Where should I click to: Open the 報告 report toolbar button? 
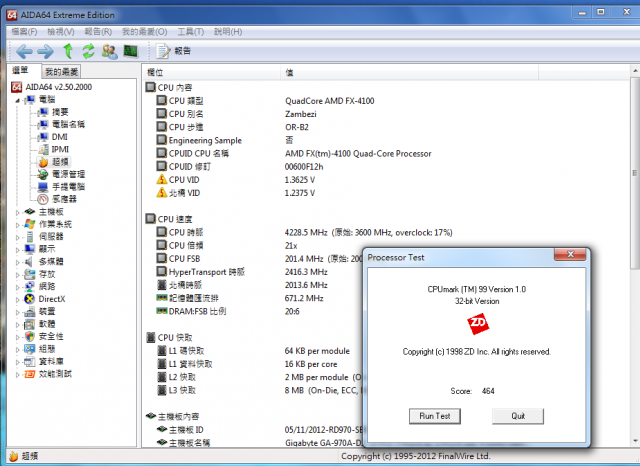[173, 51]
